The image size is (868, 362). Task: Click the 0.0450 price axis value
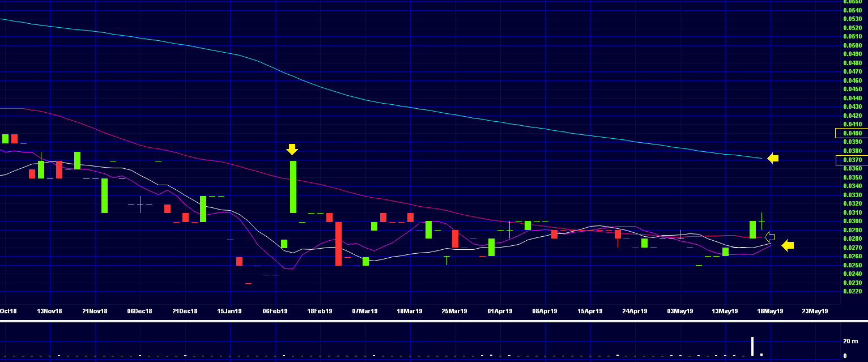(853, 90)
